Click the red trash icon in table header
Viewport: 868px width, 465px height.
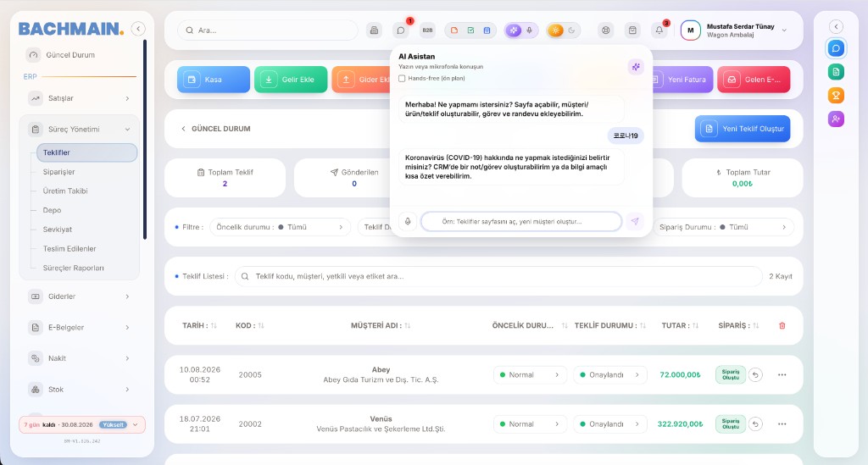782,325
